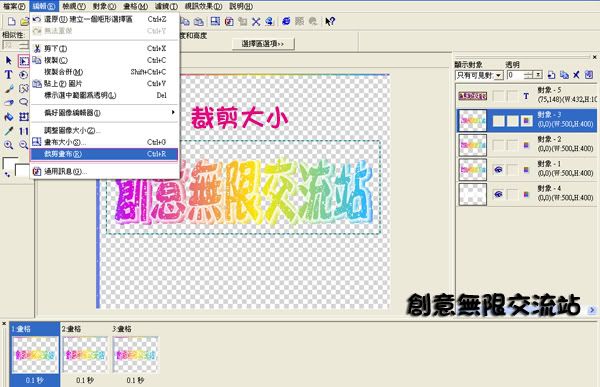This screenshot has height=387, width=600.
Task: Select the Text tool in toolbox
Action: pyautogui.click(x=8, y=75)
